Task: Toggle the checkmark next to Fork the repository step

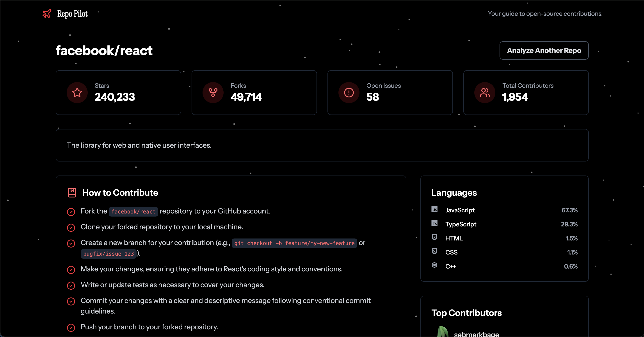Action: pos(71,212)
